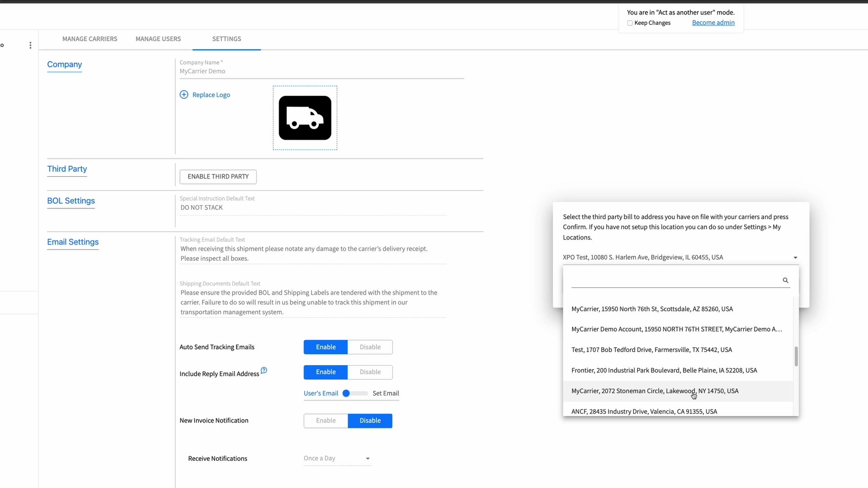Toggle User's Email / Set Email switch
The image size is (868, 488).
pyautogui.click(x=354, y=393)
